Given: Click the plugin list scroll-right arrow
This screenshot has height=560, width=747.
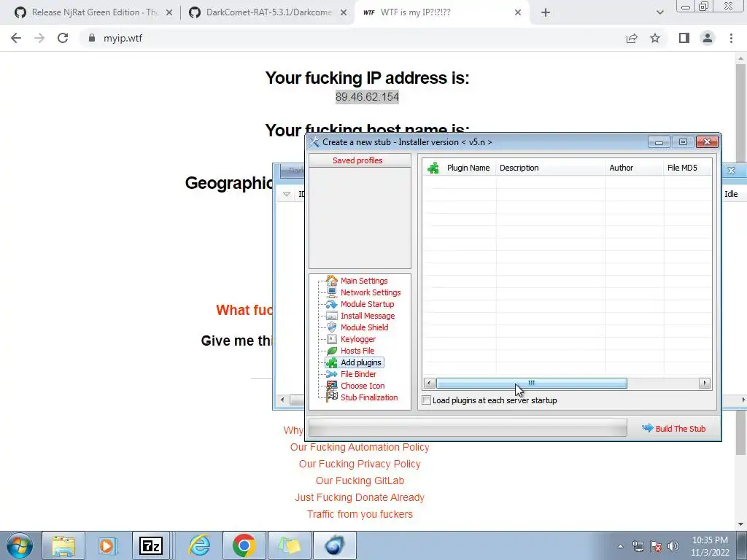Looking at the screenshot, I should [x=705, y=383].
